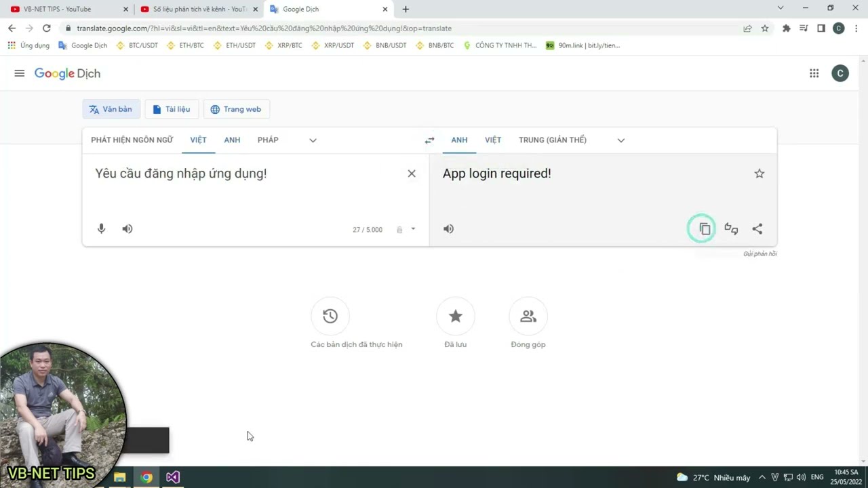Open input tools dropdown arrow
The height and width of the screenshot is (488, 868).
pos(413,229)
